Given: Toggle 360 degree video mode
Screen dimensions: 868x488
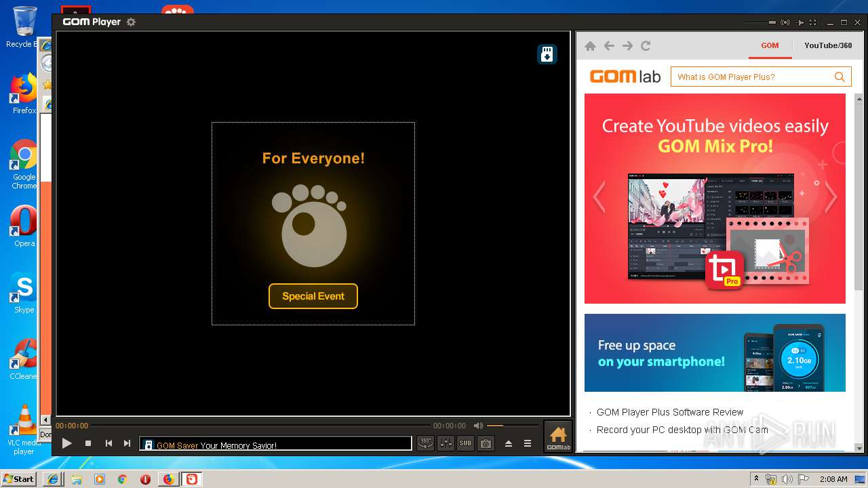Looking at the screenshot, I should pyautogui.click(x=425, y=443).
